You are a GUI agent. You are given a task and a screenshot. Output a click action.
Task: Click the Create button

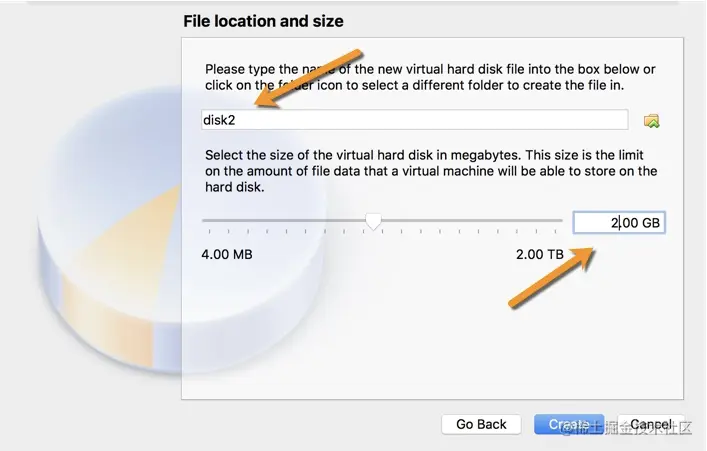[569, 424]
